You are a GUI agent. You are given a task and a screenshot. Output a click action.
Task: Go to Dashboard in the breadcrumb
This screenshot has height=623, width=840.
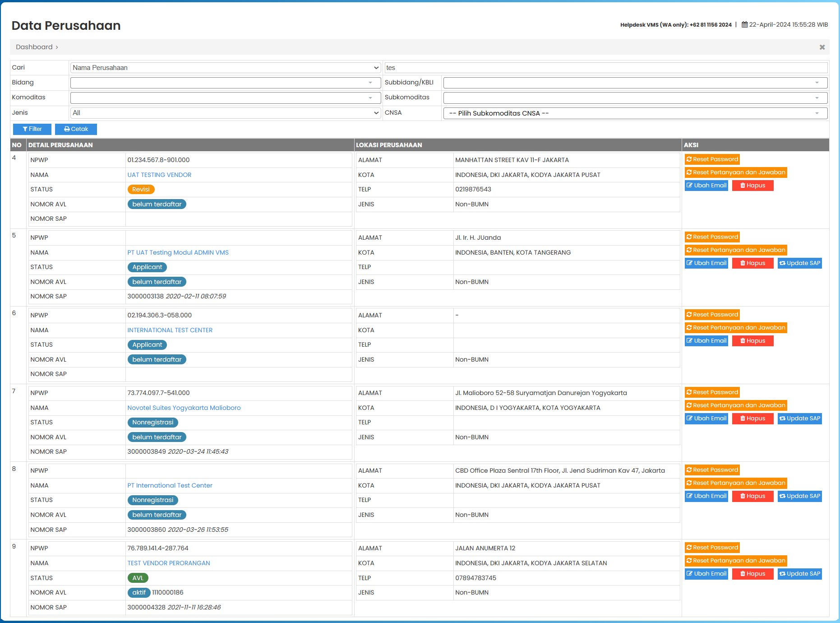(x=34, y=47)
